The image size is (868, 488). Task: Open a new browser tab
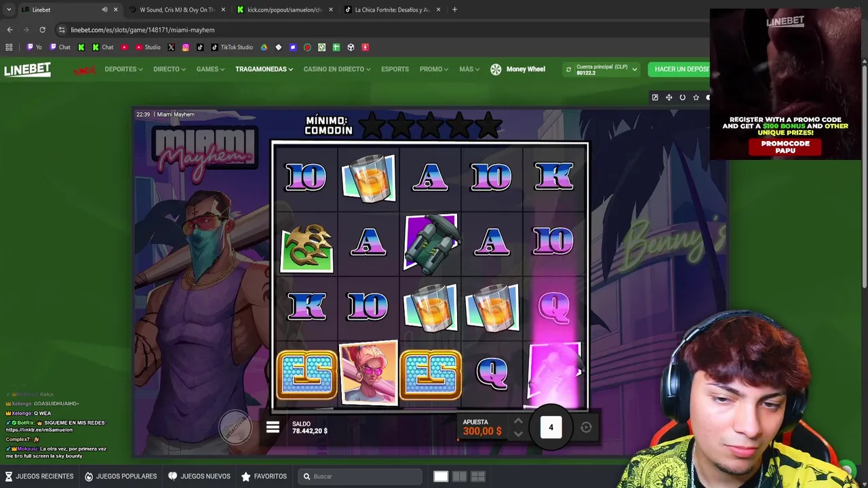click(x=454, y=9)
